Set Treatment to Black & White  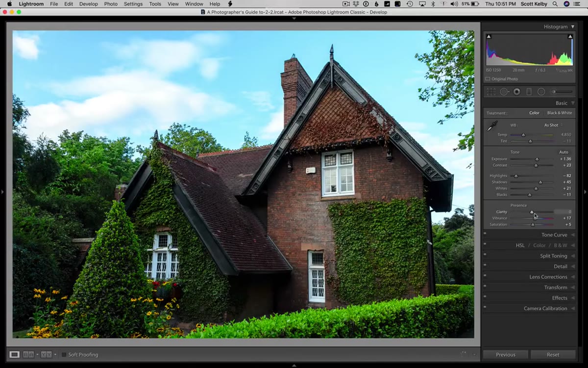click(560, 113)
